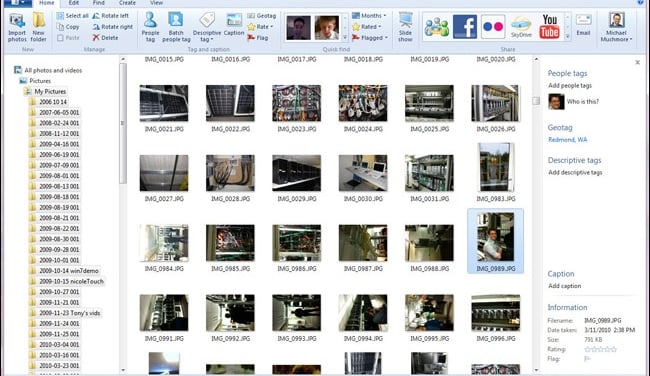The width and height of the screenshot is (650, 376).
Task: Switch to the View tab
Action: 156,3
